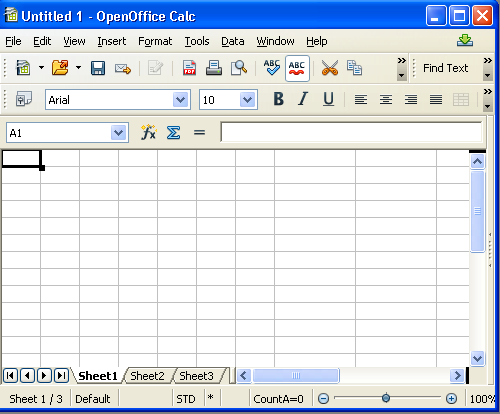Click the Find Text field

pos(445,68)
